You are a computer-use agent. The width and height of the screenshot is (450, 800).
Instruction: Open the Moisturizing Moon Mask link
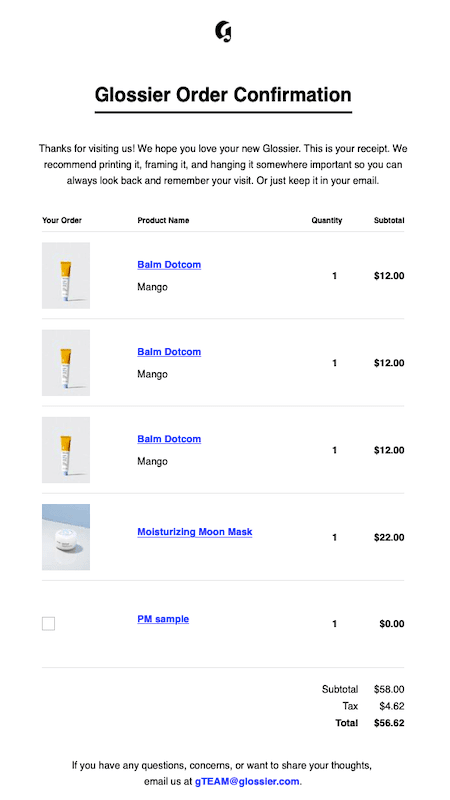pos(194,532)
